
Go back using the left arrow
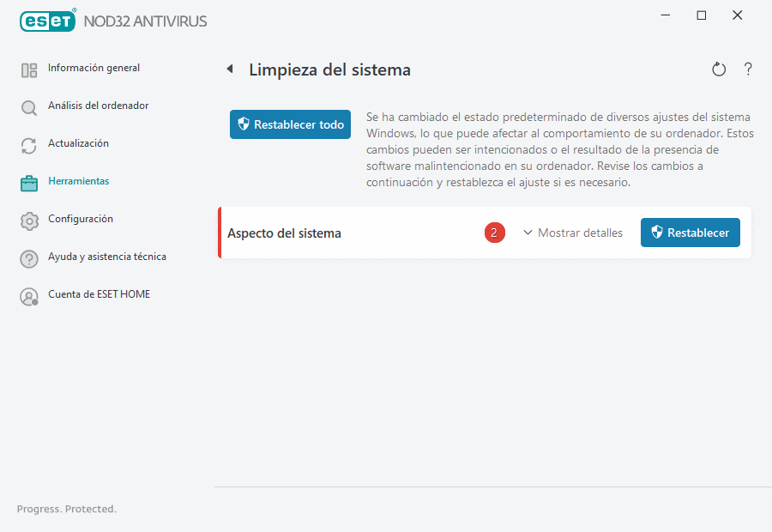tap(229, 69)
